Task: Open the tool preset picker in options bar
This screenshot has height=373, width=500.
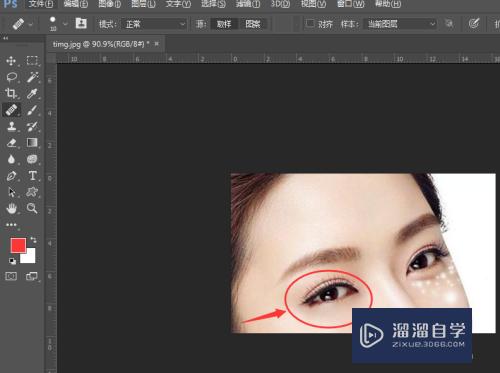Action: point(22,24)
